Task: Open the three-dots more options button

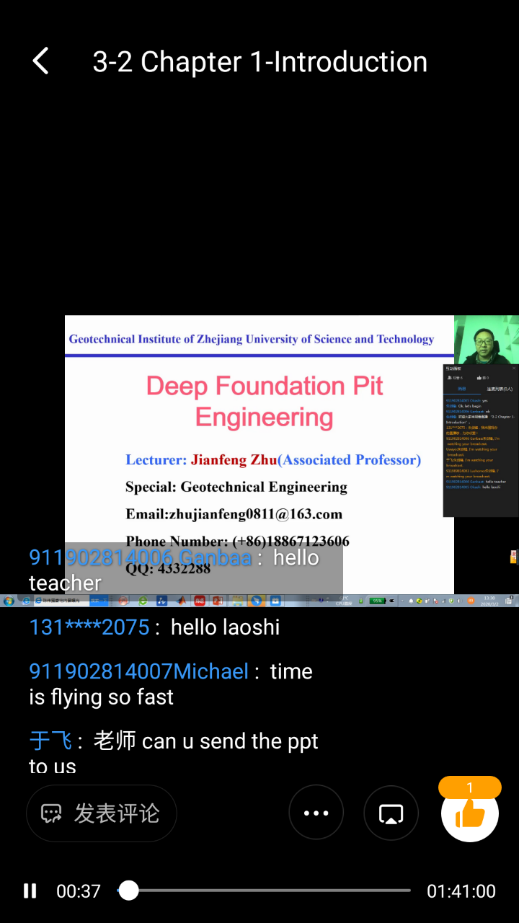Action: [x=316, y=813]
